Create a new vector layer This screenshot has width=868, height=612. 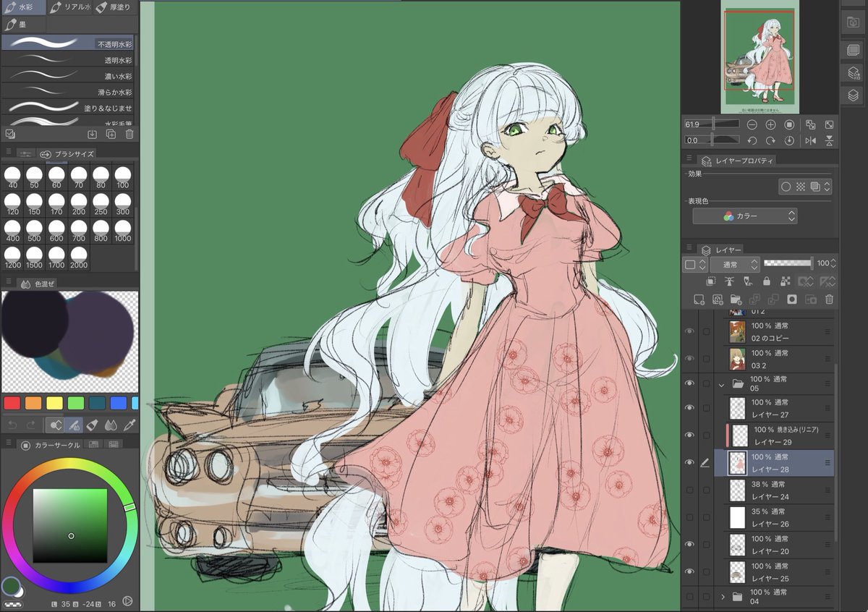pyautogui.click(x=718, y=299)
